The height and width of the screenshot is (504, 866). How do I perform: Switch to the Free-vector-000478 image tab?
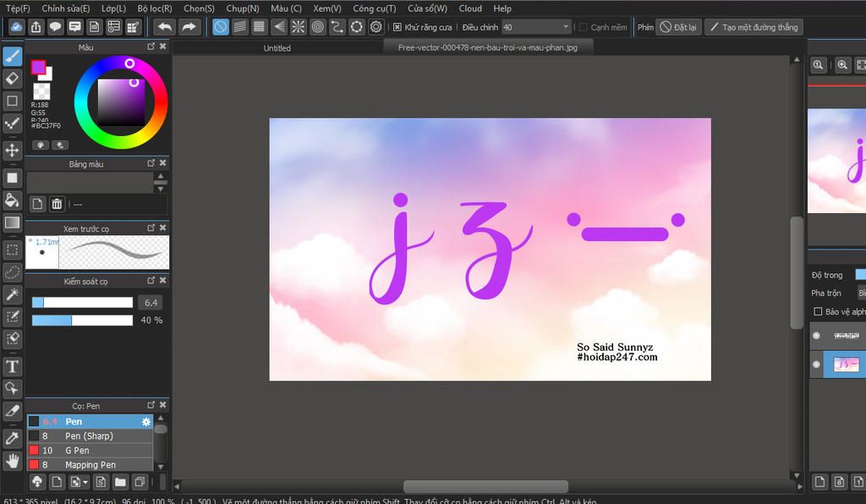488,47
